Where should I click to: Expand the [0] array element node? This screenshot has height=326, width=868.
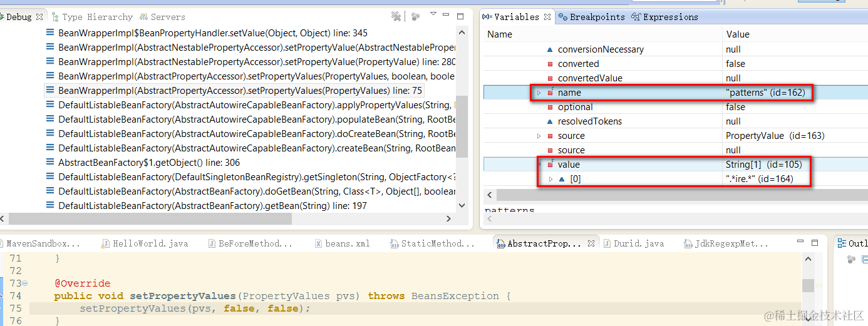(550, 179)
